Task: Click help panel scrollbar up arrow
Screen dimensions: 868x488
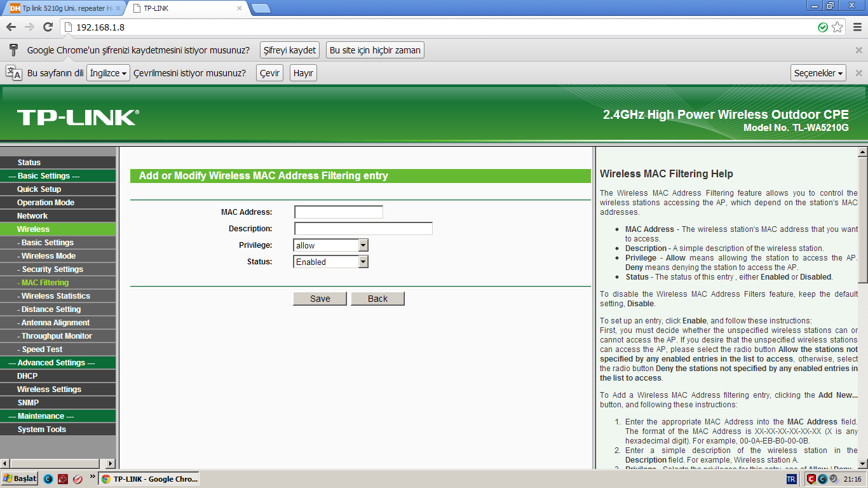Action: click(863, 152)
